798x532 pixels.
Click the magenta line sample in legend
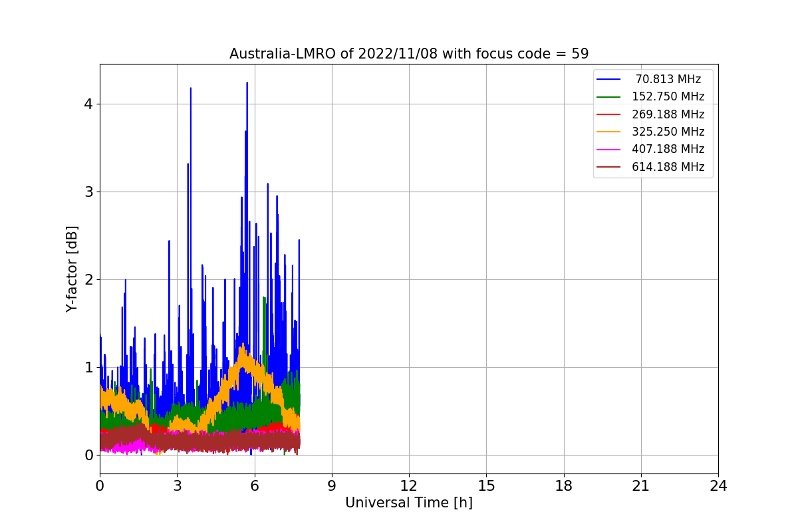pyautogui.click(x=609, y=150)
